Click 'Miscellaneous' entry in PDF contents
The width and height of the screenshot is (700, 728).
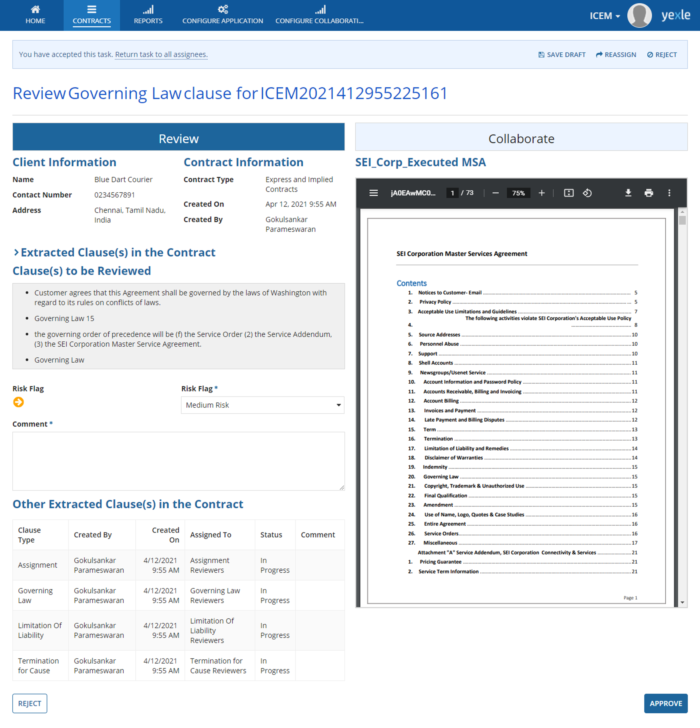coord(440,543)
